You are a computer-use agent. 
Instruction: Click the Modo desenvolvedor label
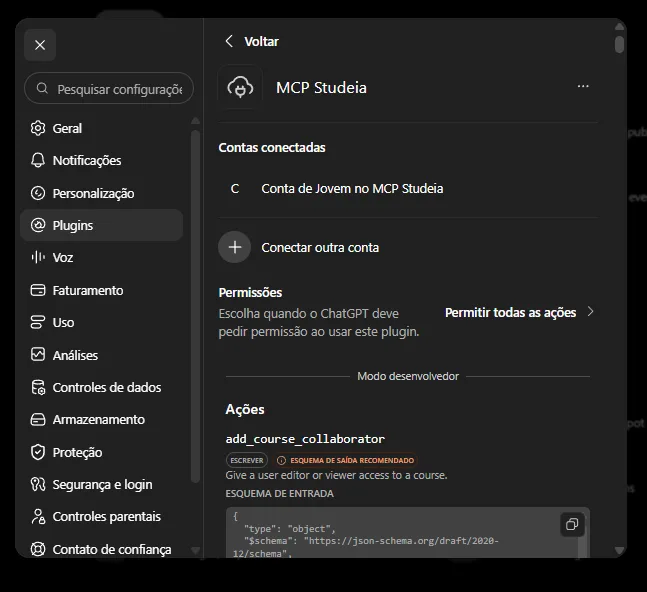(408, 376)
